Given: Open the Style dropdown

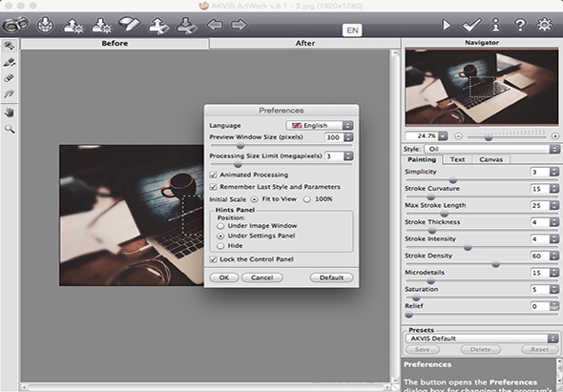Looking at the screenshot, I should click(x=491, y=149).
